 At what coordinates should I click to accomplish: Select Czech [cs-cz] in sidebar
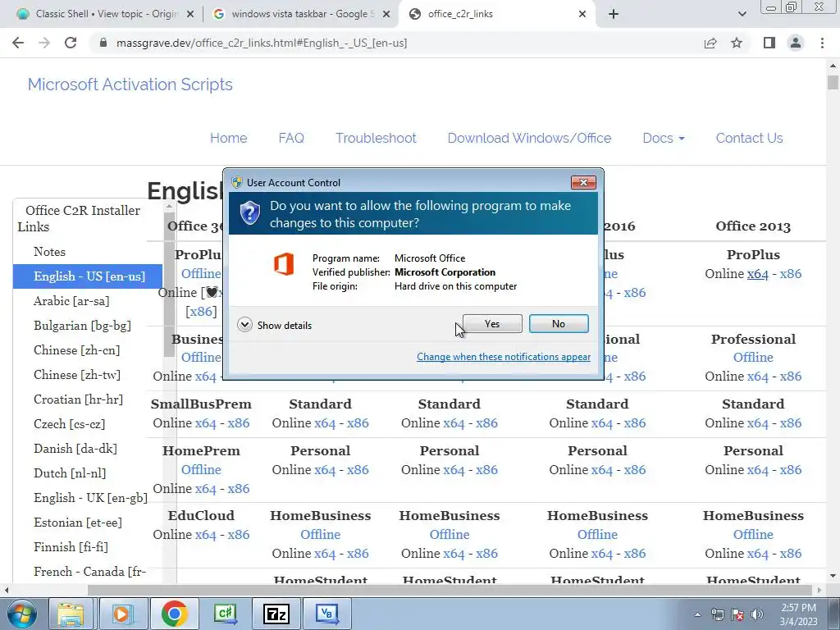(69, 424)
